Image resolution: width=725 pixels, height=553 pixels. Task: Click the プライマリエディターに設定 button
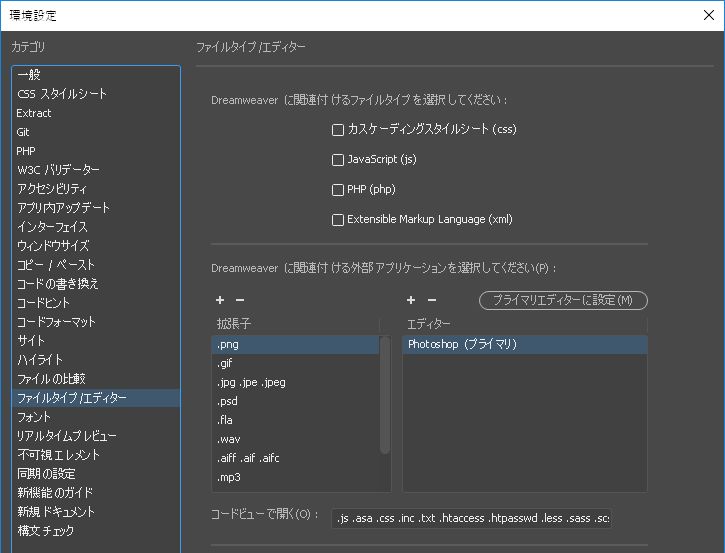pos(563,301)
